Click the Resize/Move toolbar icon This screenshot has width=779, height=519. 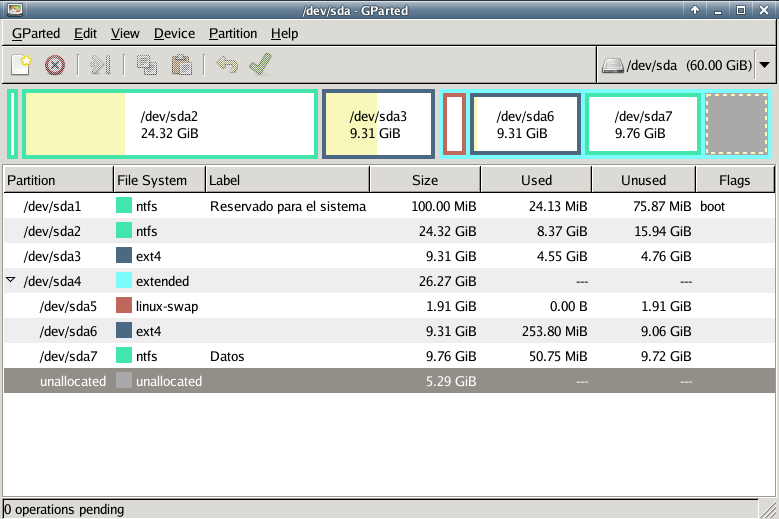(99, 65)
